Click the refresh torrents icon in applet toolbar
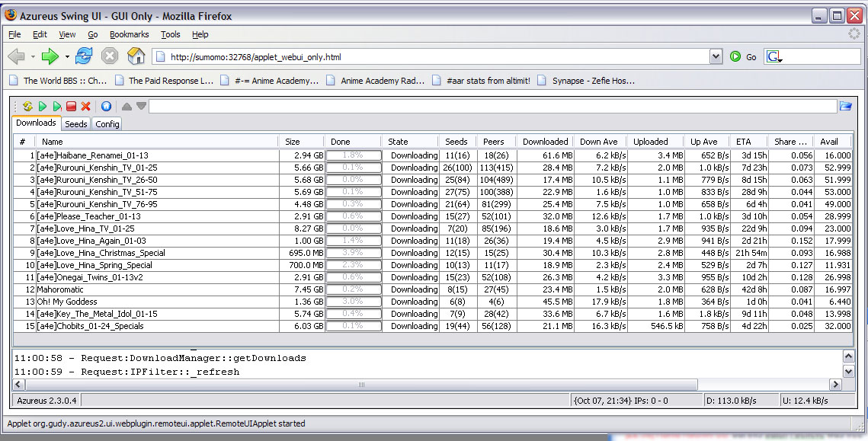 (27, 107)
